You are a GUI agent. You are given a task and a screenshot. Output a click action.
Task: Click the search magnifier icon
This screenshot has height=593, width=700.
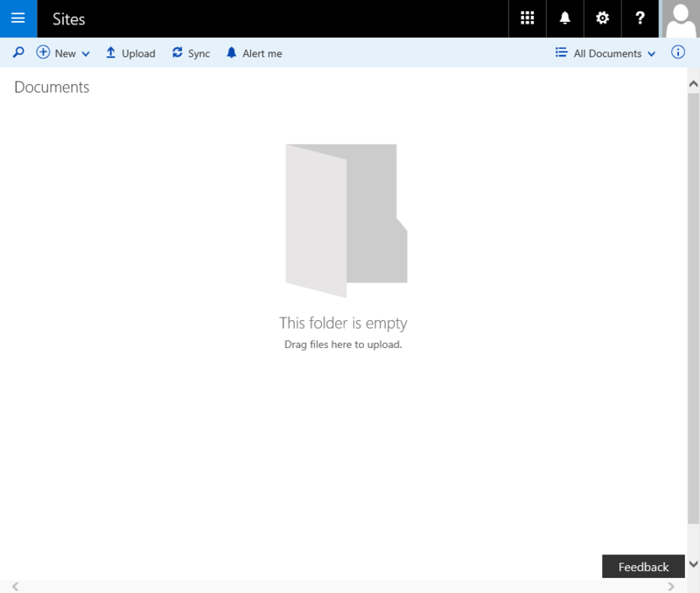(18, 52)
